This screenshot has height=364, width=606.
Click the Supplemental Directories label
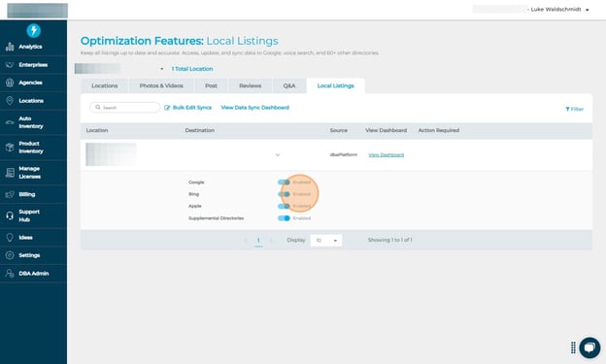[x=216, y=218]
